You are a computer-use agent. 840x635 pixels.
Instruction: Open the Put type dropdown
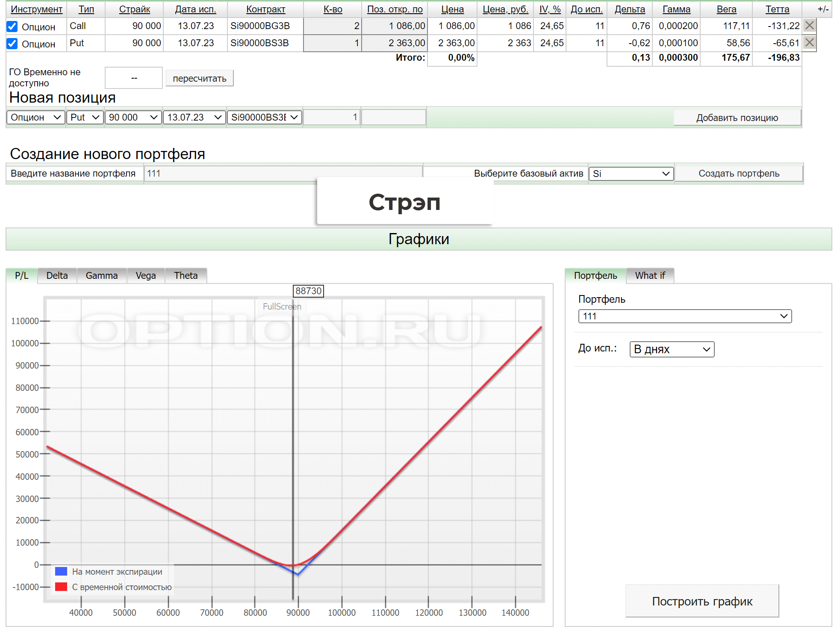(85, 118)
